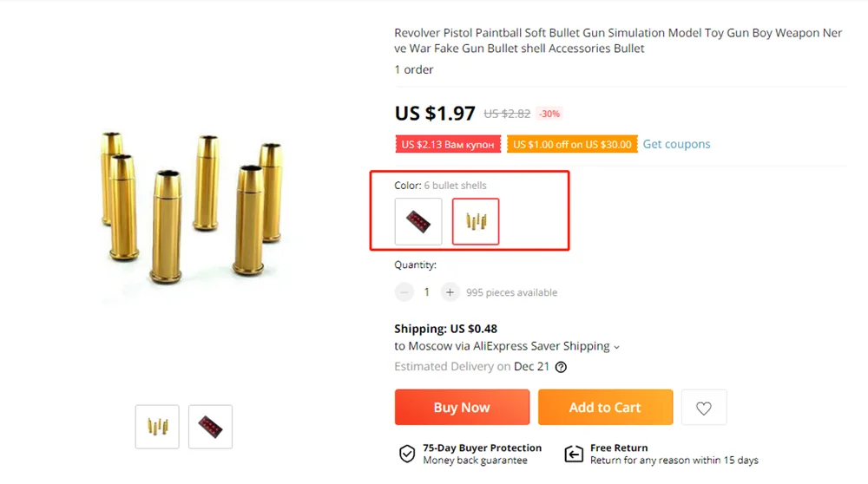Add item to wishlist with heart icon
868x484 pixels.
(704, 408)
